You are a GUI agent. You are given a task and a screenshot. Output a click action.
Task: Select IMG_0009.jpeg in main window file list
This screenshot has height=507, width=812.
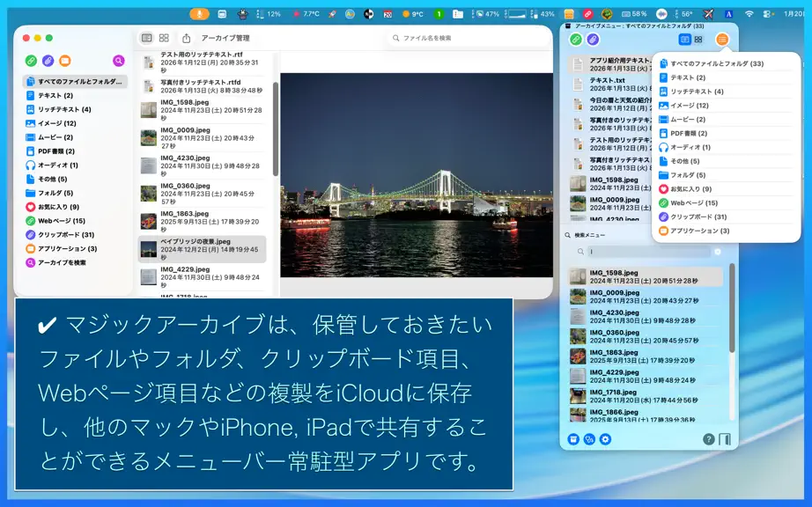[202, 137]
